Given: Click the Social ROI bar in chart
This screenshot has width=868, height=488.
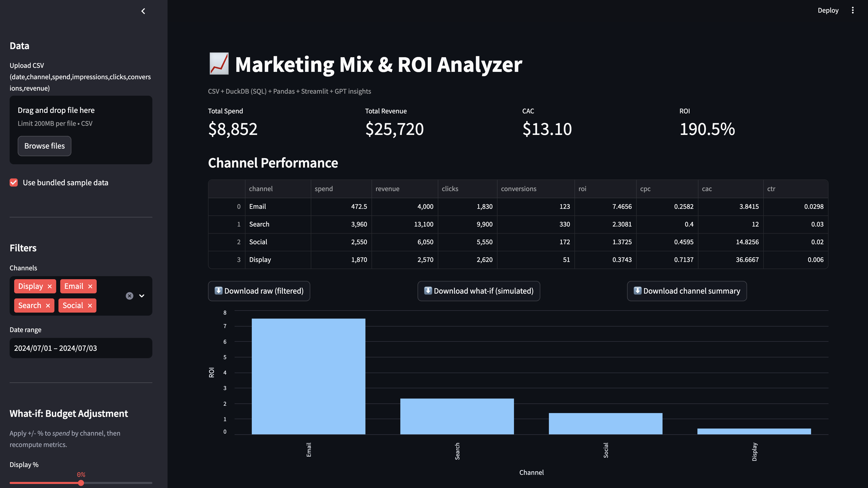Looking at the screenshot, I should (x=606, y=424).
